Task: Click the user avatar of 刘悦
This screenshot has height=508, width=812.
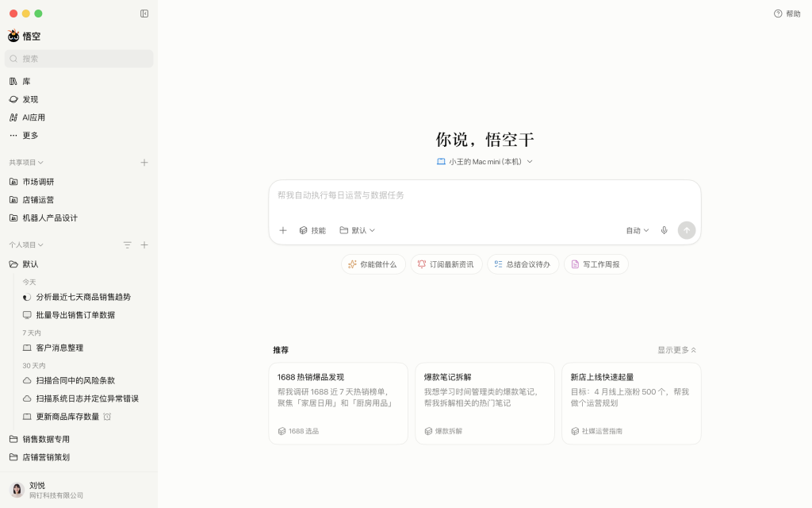Action: click(x=17, y=490)
